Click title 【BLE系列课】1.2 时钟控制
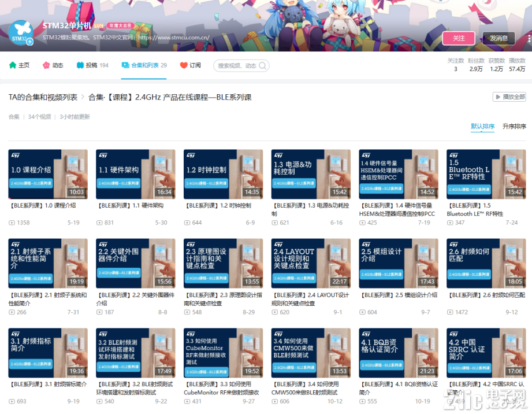The width and height of the screenshot is (532, 414). point(218,205)
